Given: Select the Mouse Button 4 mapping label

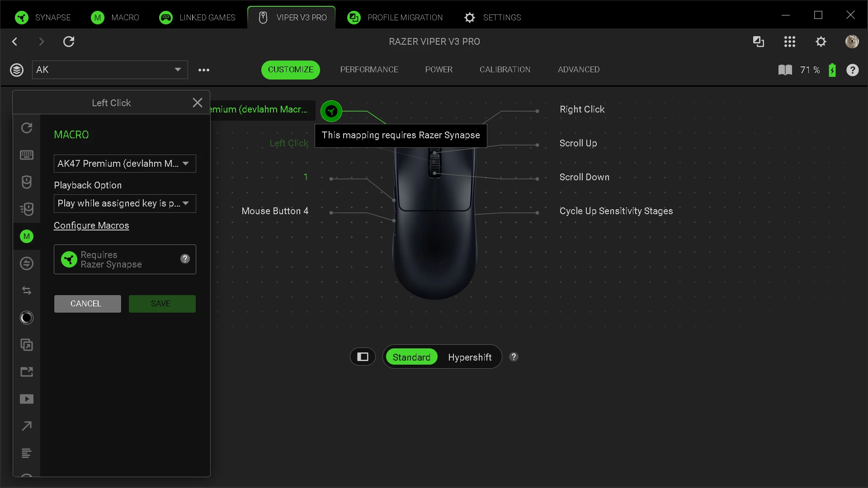Looking at the screenshot, I should (275, 211).
